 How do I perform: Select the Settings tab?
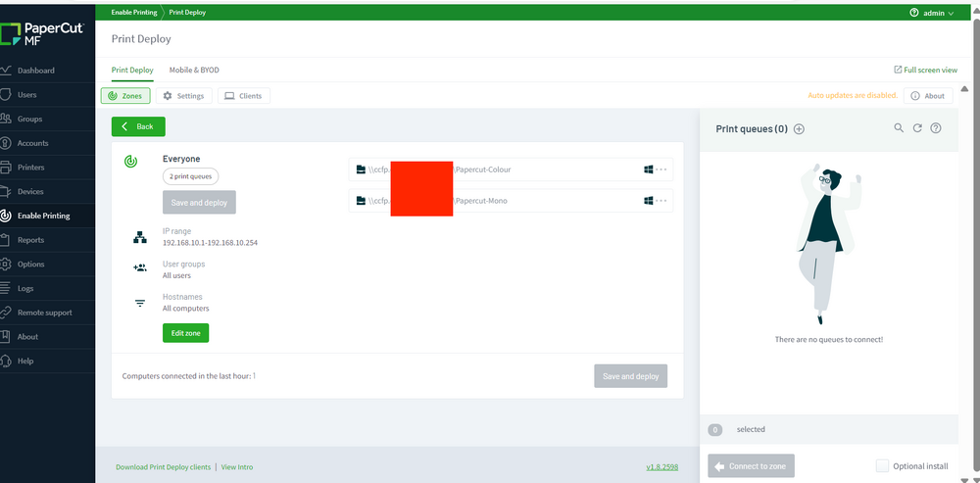click(x=184, y=96)
